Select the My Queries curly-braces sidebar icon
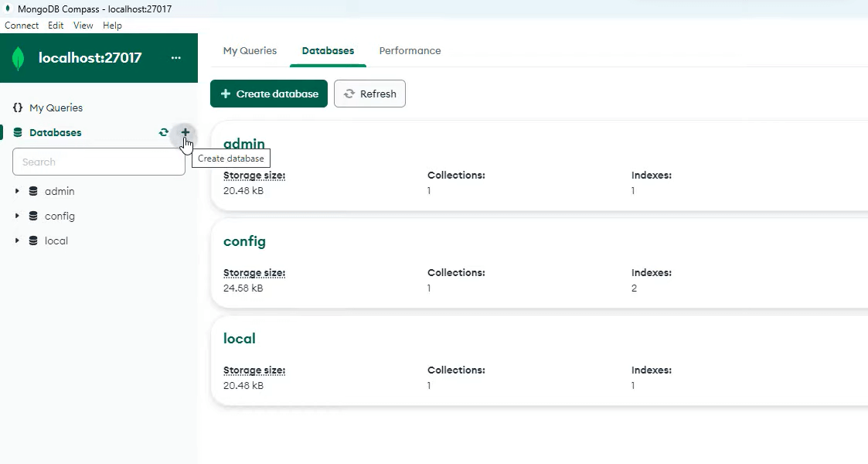 pyautogui.click(x=17, y=107)
